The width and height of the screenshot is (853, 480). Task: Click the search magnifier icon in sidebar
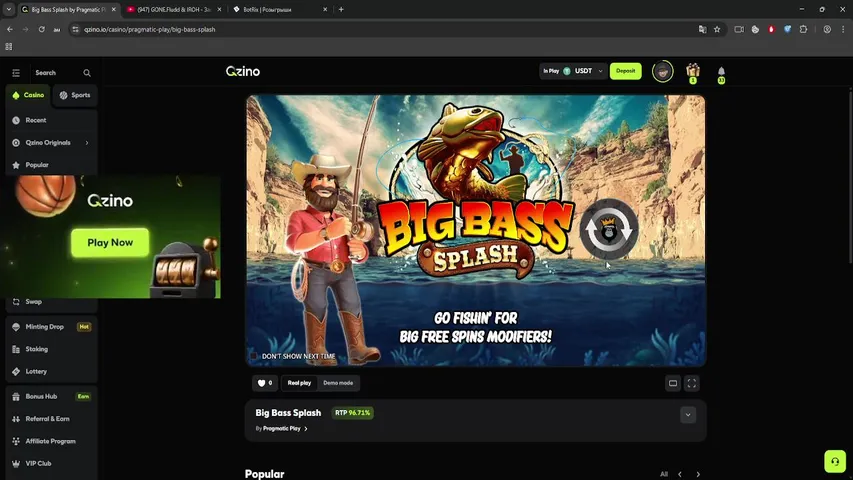tap(87, 73)
